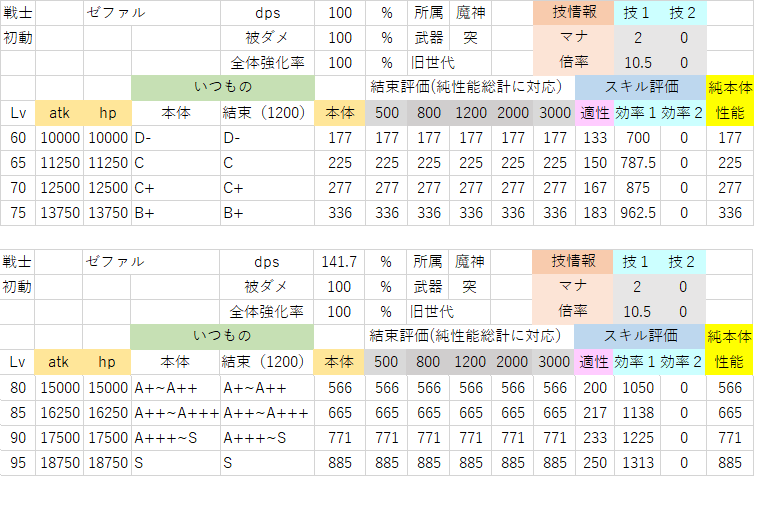
Task: Click 効率1 value 787.5
Action: pos(638,163)
